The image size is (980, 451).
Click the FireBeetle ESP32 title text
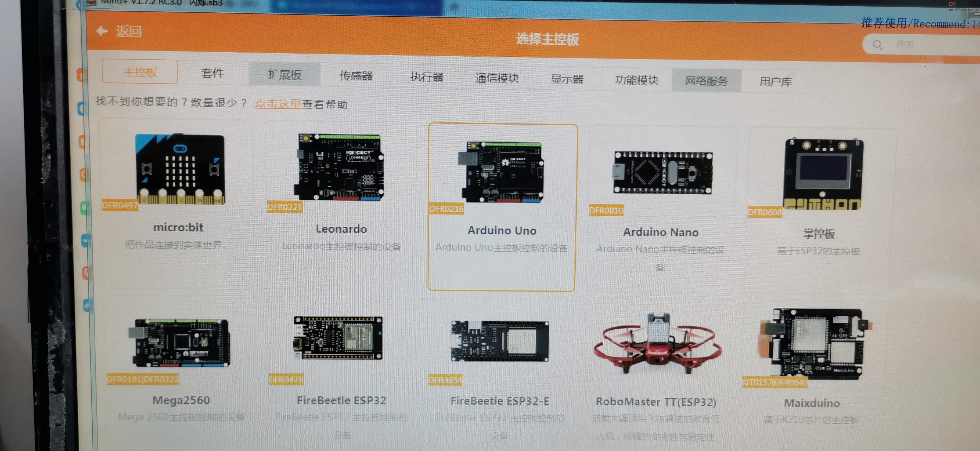coord(342,401)
